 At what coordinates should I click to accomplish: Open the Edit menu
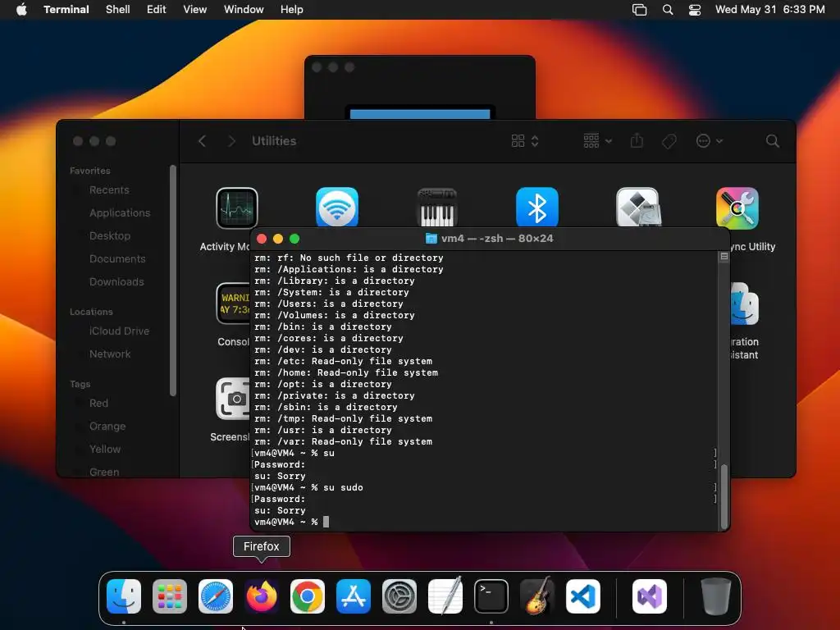pos(157,10)
